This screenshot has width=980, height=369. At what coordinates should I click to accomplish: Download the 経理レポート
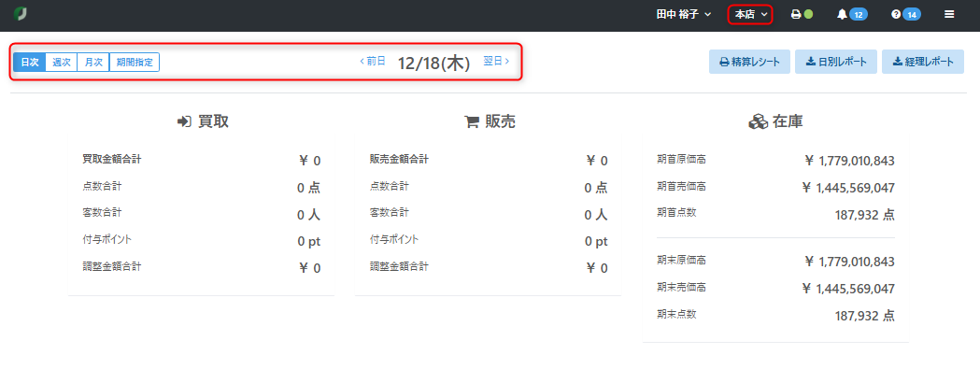[922, 62]
